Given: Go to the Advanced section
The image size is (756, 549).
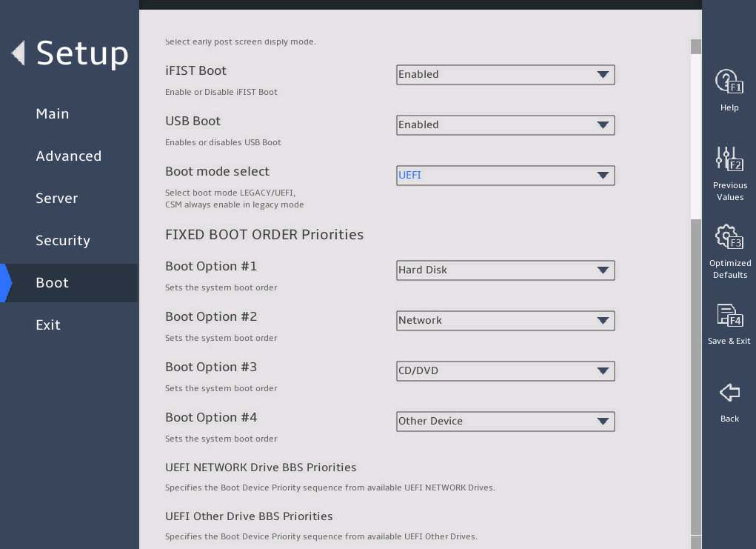Looking at the screenshot, I should (x=68, y=156).
